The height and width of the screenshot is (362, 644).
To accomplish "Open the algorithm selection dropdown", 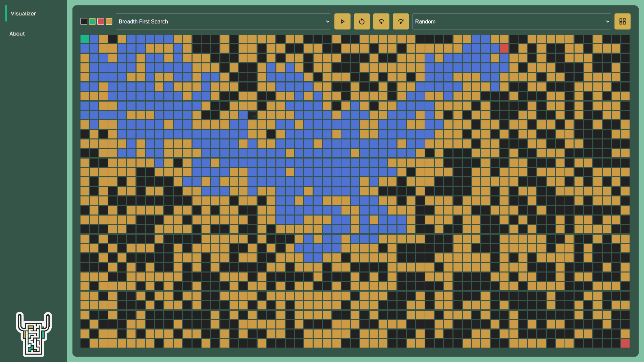I will click(223, 21).
